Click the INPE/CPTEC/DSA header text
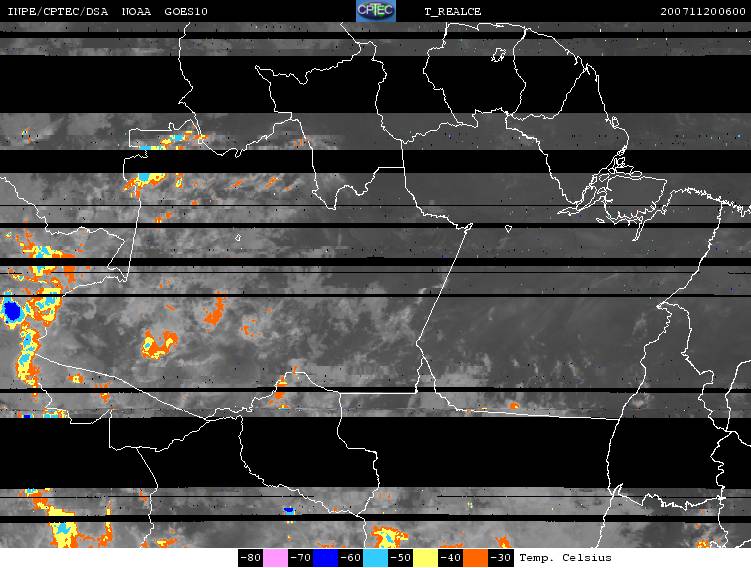Image resolution: width=751 pixels, height=568 pixels. click(57, 11)
